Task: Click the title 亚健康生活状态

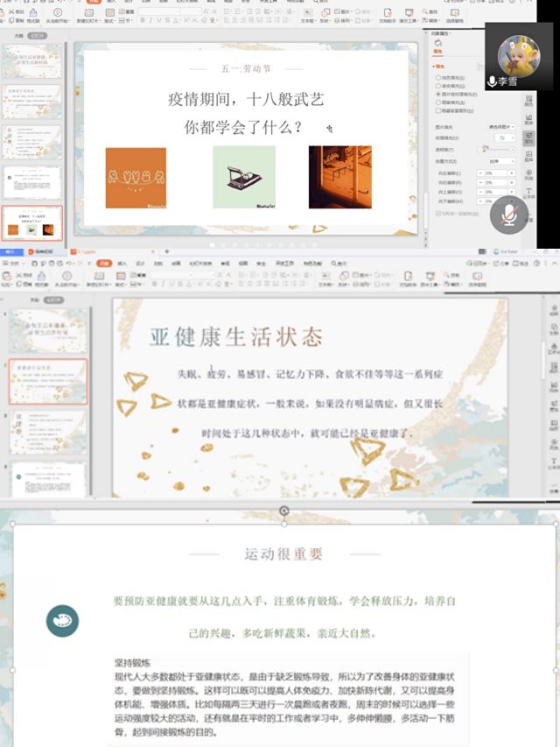Action: coord(236,337)
